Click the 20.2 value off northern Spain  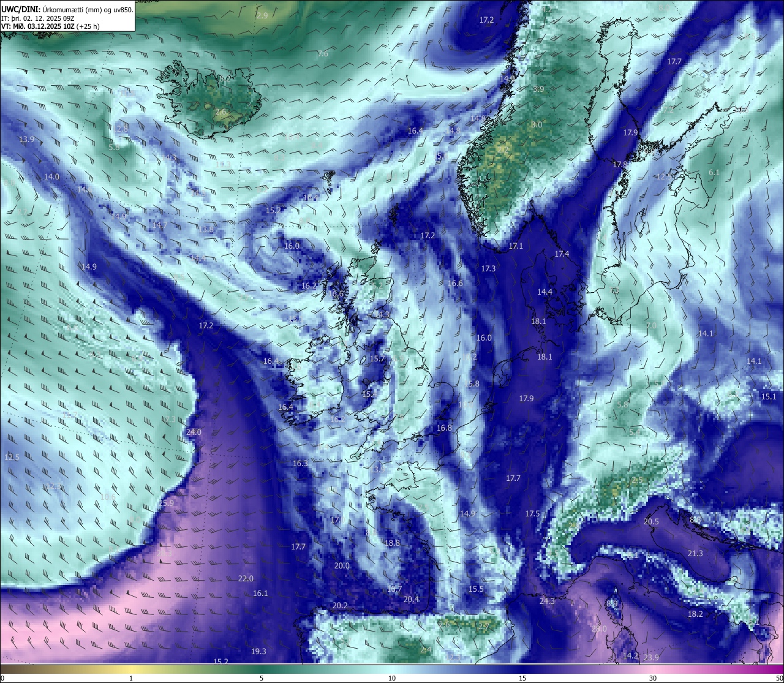tap(340, 605)
